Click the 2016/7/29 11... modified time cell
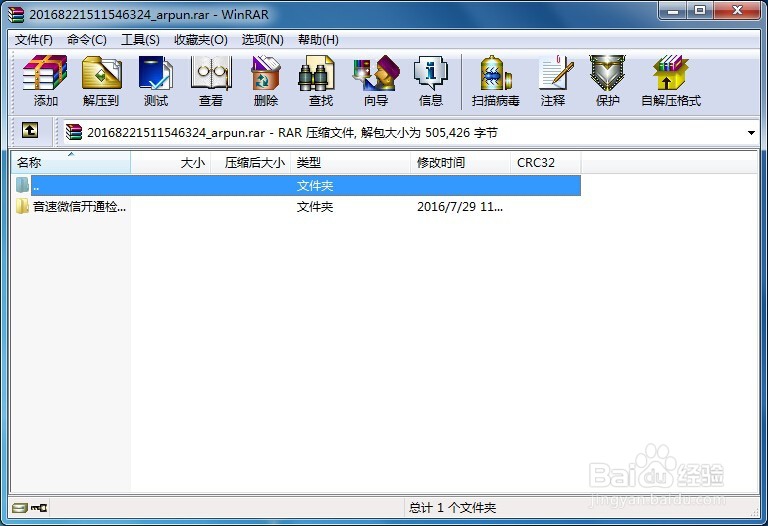The height and width of the screenshot is (526, 768). tap(460, 207)
